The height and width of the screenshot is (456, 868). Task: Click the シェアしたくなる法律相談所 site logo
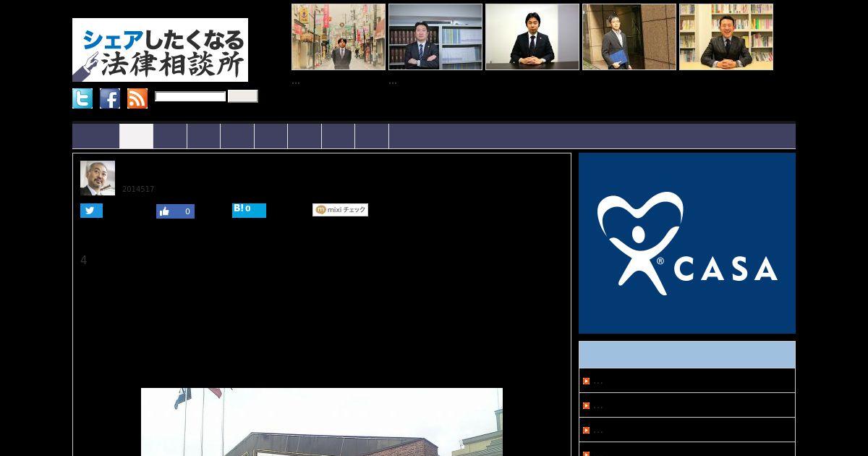click(x=160, y=50)
